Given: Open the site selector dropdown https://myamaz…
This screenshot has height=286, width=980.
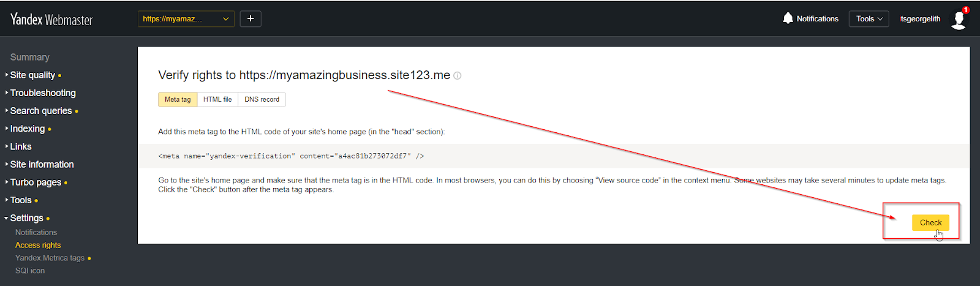Looking at the screenshot, I should pyautogui.click(x=186, y=19).
